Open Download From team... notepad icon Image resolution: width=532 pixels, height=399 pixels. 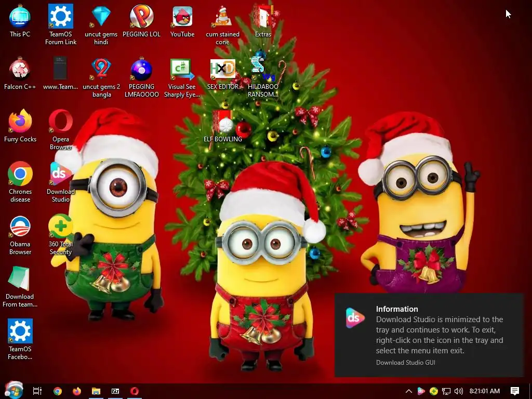20,287
